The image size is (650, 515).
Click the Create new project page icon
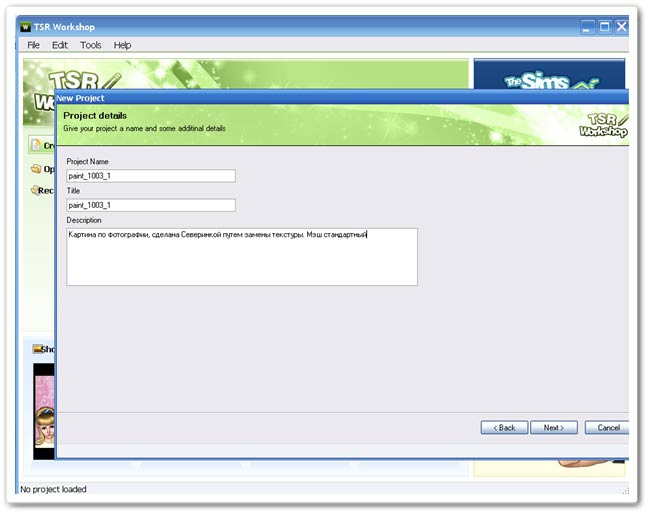(35, 146)
